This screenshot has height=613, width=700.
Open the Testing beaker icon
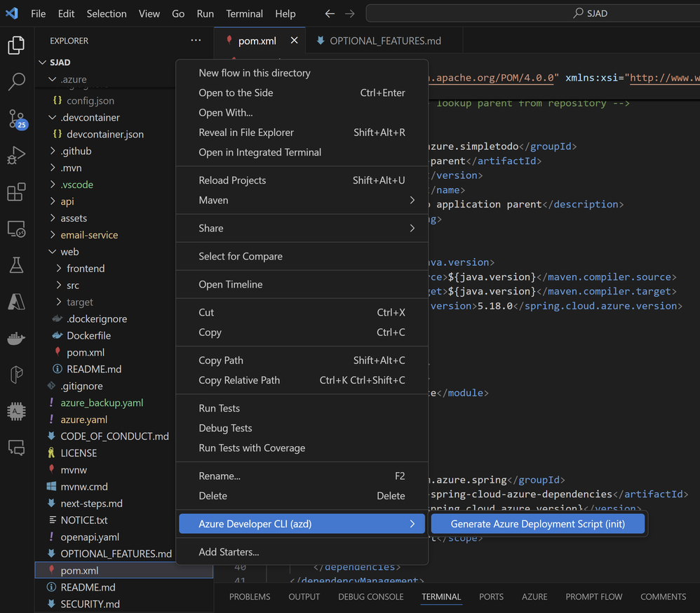pos(16,265)
